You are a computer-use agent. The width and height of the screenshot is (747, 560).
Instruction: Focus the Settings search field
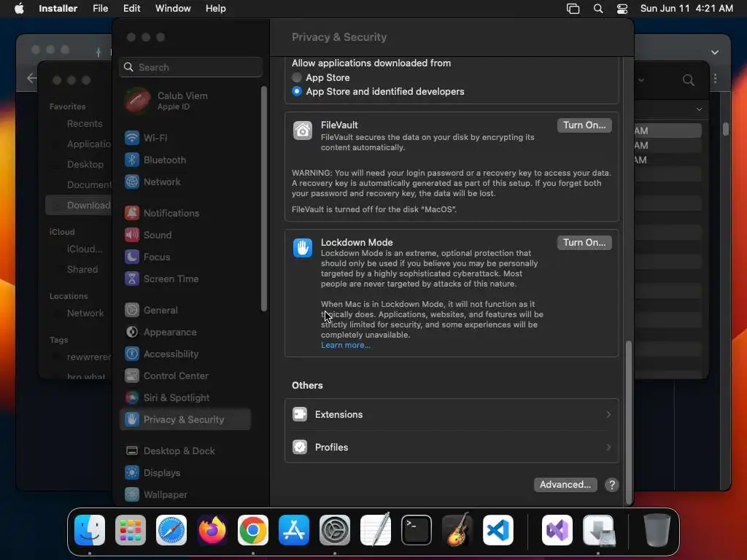190,67
